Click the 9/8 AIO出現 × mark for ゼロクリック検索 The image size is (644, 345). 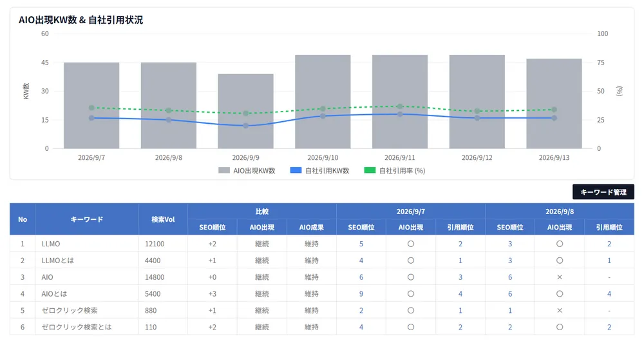click(560, 310)
